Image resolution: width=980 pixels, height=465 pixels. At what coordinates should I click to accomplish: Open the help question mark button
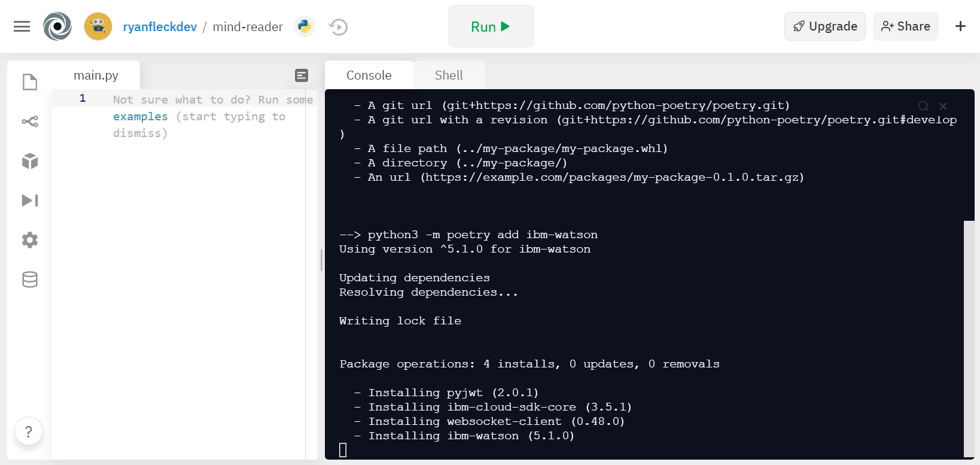[x=28, y=431]
